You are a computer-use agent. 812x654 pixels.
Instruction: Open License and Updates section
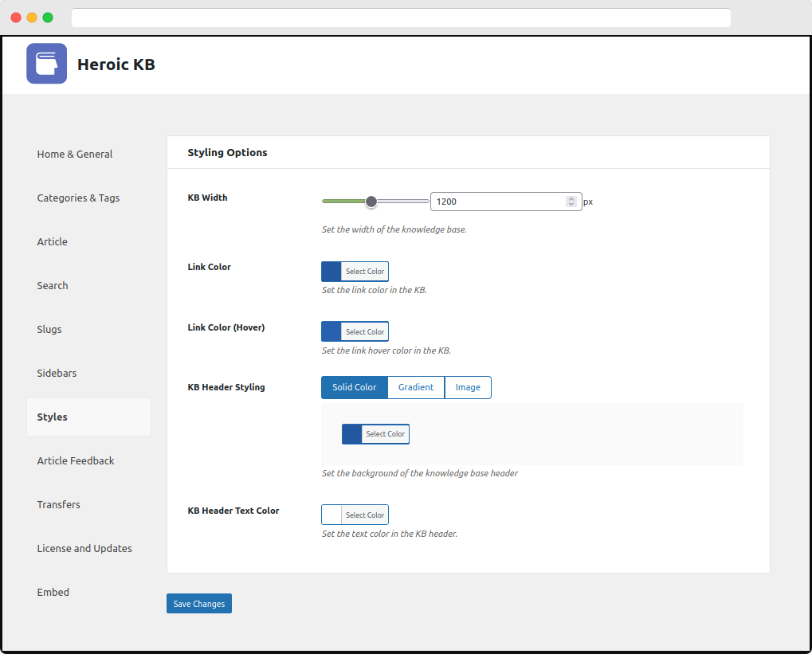tap(84, 549)
